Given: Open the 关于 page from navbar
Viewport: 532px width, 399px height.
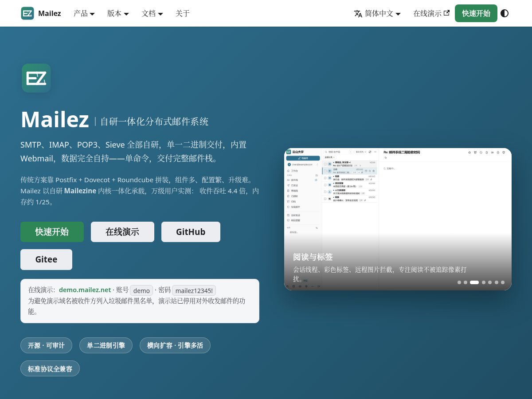Looking at the screenshot, I should pyautogui.click(x=183, y=13).
